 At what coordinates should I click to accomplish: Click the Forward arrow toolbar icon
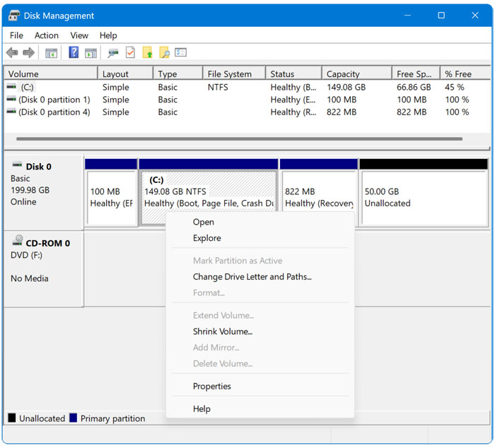(x=29, y=52)
